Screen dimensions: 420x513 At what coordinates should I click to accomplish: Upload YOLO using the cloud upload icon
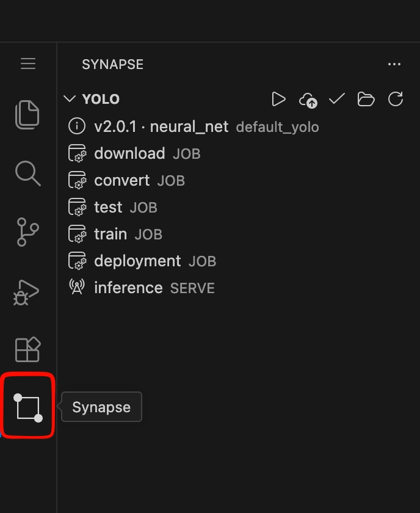pos(308,100)
